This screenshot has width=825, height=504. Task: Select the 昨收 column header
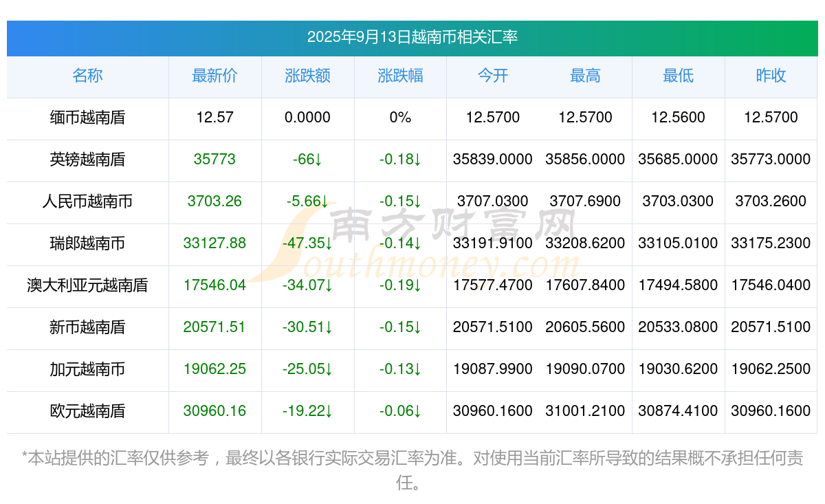[x=771, y=76]
